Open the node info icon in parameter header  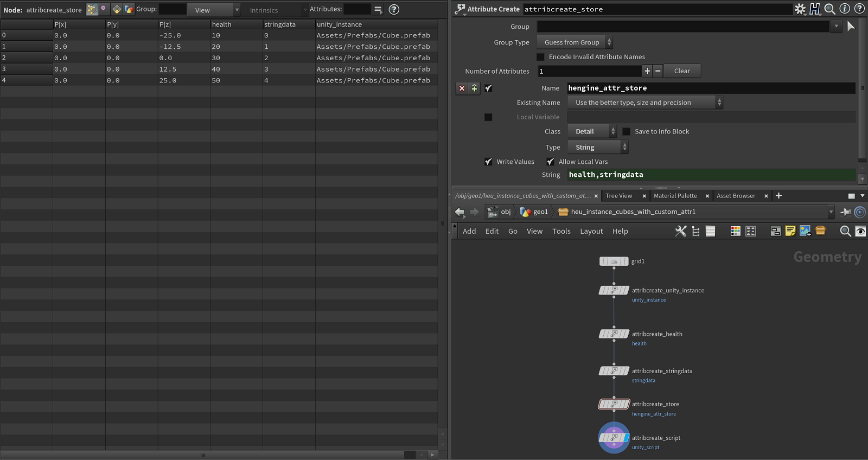pos(844,9)
